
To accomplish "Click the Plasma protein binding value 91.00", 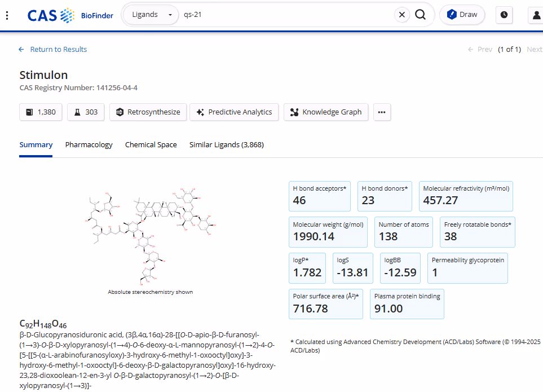I will coord(389,309).
